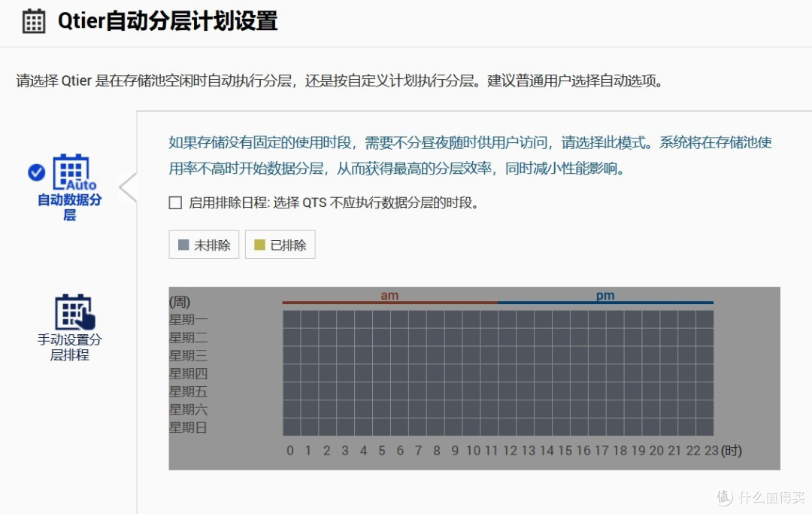Click the pm header above the grid
This screenshot has height=514, width=812.
[604, 295]
